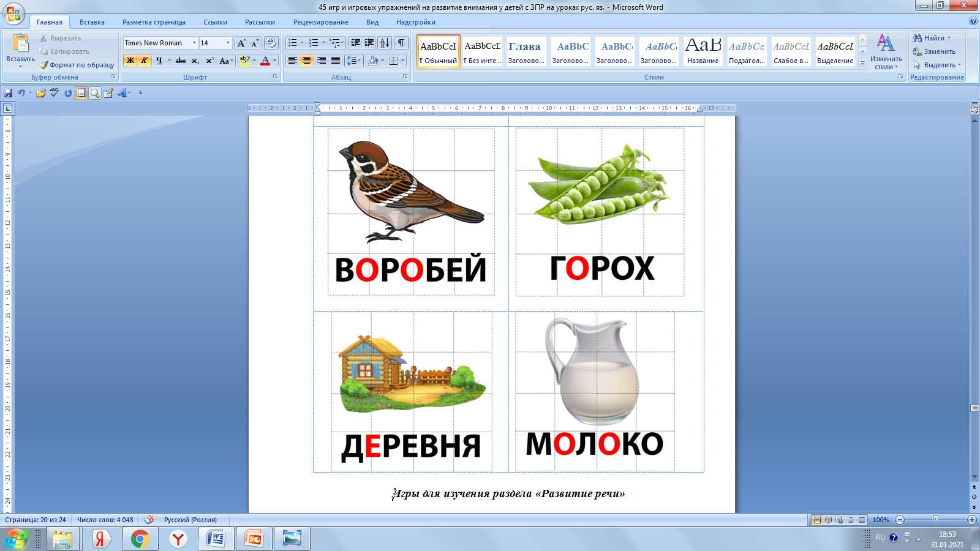This screenshot has height=551, width=980.
Task: Click the Office button
Action: click(x=13, y=13)
